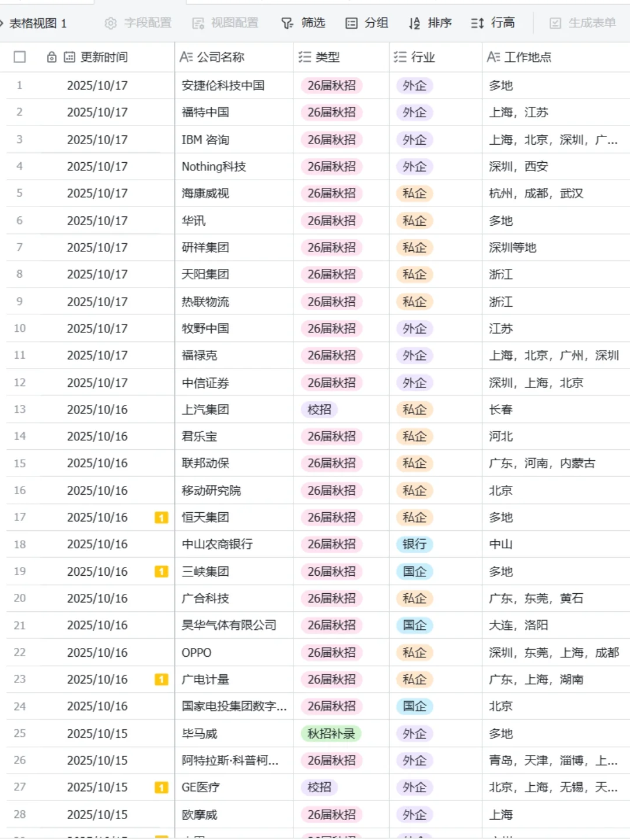Select the 行业 column header

pos(436,57)
